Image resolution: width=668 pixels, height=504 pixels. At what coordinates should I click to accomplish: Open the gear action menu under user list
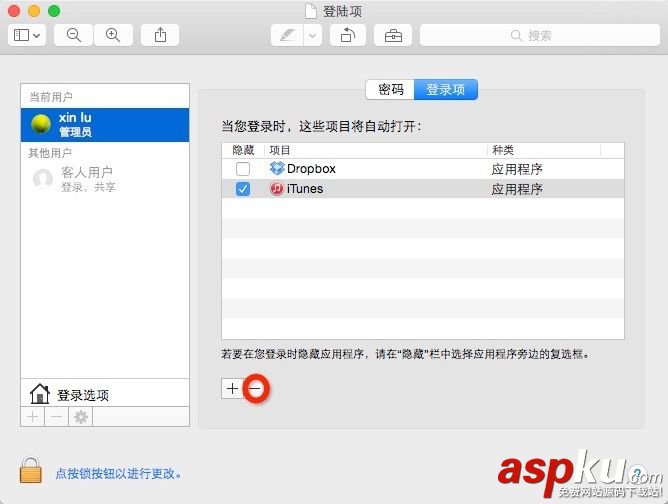[x=81, y=416]
